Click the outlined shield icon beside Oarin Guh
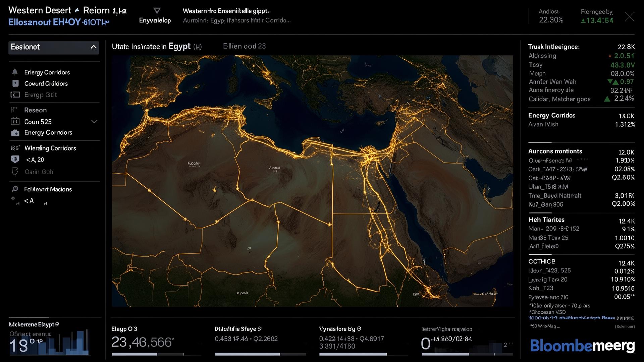Image resolution: width=644 pixels, height=362 pixels. tap(15, 172)
